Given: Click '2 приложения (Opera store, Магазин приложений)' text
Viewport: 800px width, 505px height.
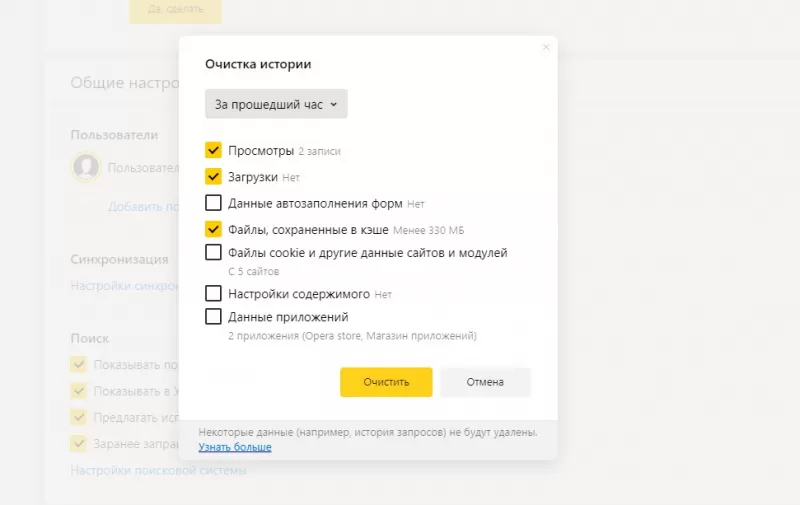Looking at the screenshot, I should tap(353, 336).
